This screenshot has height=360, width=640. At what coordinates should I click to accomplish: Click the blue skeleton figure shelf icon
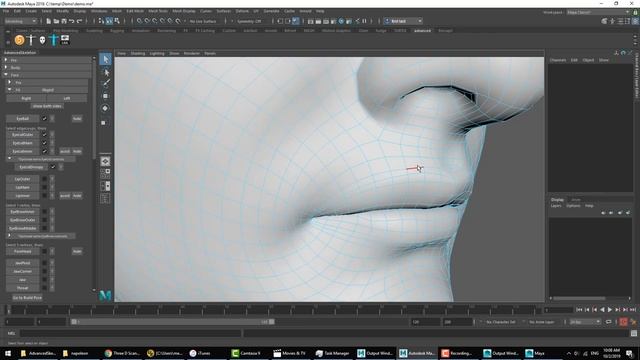(x=54, y=40)
